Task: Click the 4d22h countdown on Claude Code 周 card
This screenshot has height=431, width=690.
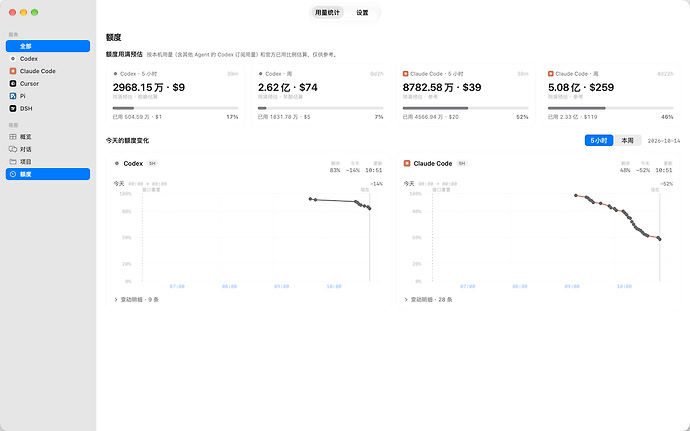Action: tap(665, 74)
